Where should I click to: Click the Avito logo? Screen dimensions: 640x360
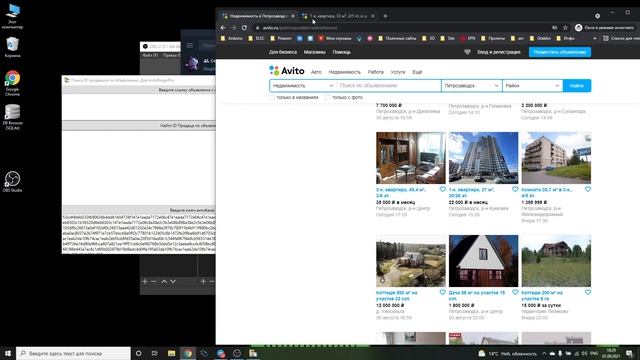pyautogui.click(x=287, y=71)
